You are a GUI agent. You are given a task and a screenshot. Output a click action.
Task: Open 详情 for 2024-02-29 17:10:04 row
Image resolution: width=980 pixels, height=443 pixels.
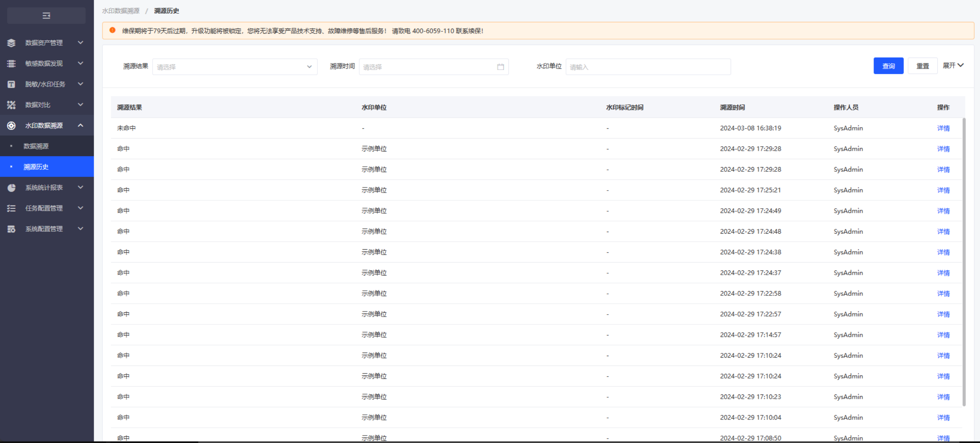(x=943, y=418)
